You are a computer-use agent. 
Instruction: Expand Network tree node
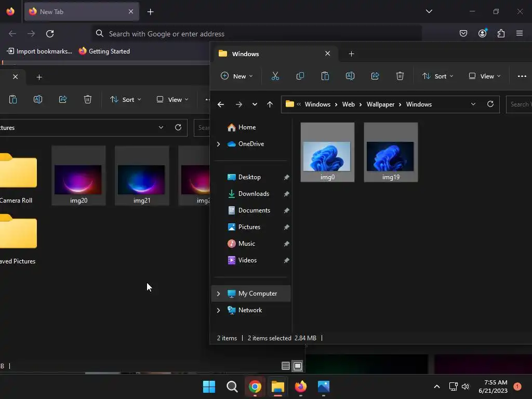point(219,311)
